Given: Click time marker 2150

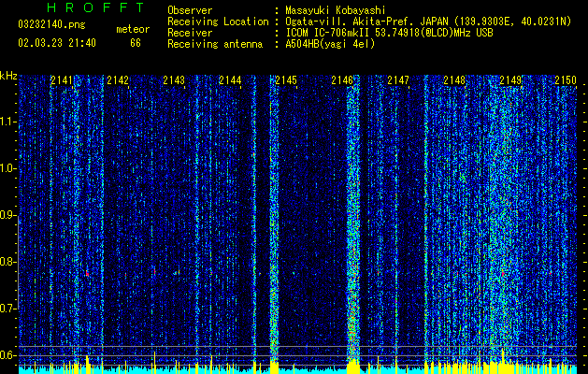Looking at the screenshot, I should (x=566, y=80).
